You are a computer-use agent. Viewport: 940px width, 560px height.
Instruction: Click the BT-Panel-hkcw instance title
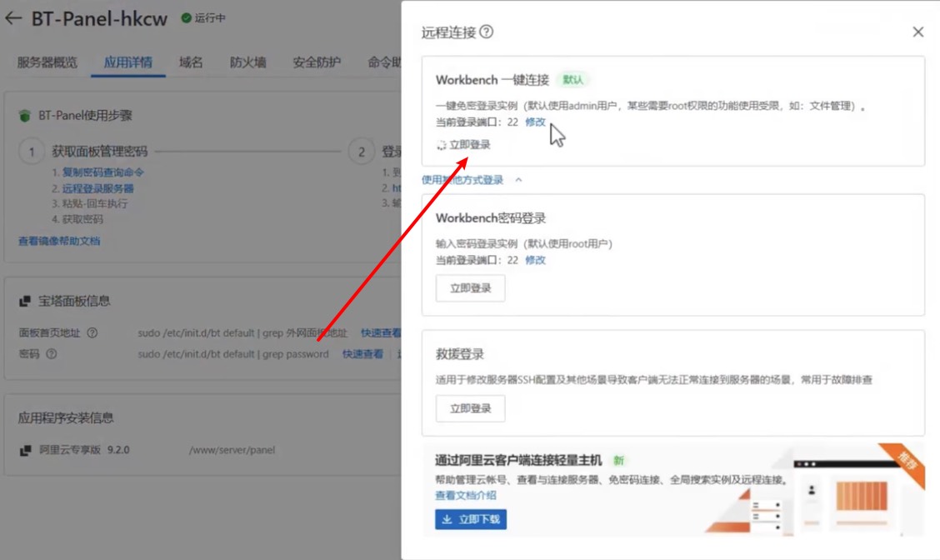[99, 18]
